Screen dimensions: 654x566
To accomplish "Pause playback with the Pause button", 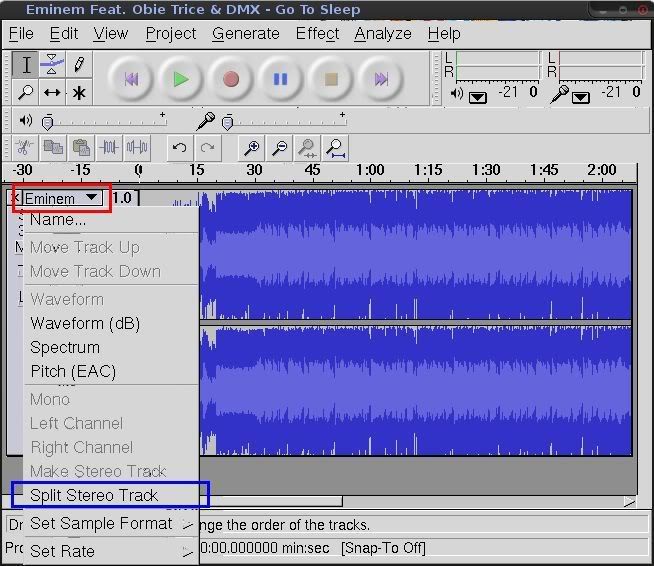I will click(x=281, y=79).
